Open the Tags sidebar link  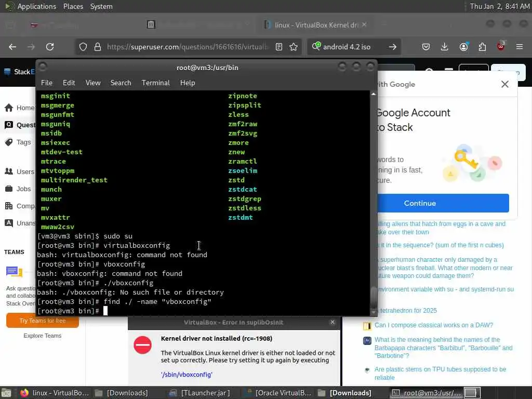[x=18, y=142]
